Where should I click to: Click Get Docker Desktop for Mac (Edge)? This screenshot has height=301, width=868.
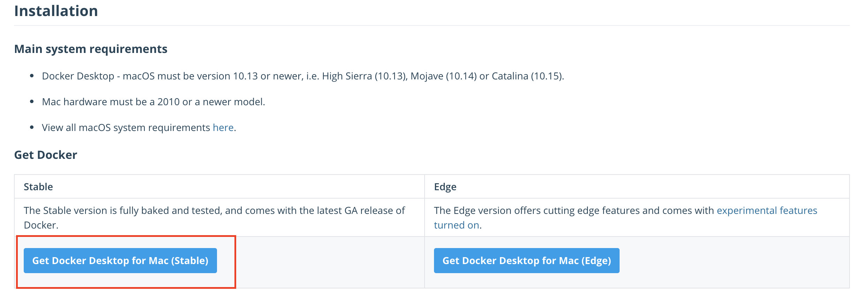pyautogui.click(x=526, y=261)
